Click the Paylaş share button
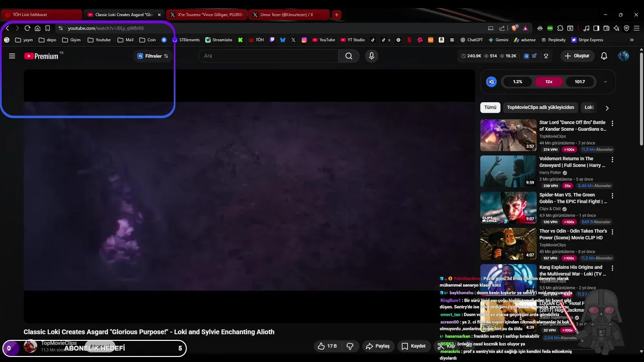 click(377, 346)
